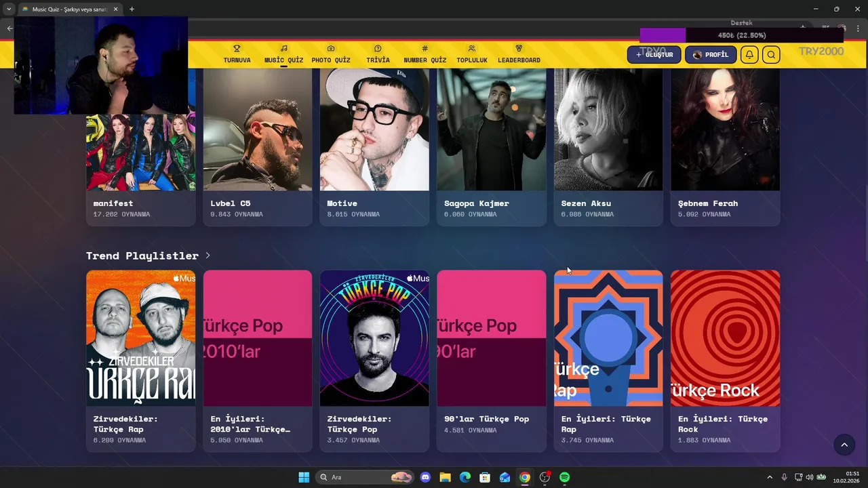Click the TRY2000 label in header
The width and height of the screenshot is (868, 488).
[x=821, y=52]
